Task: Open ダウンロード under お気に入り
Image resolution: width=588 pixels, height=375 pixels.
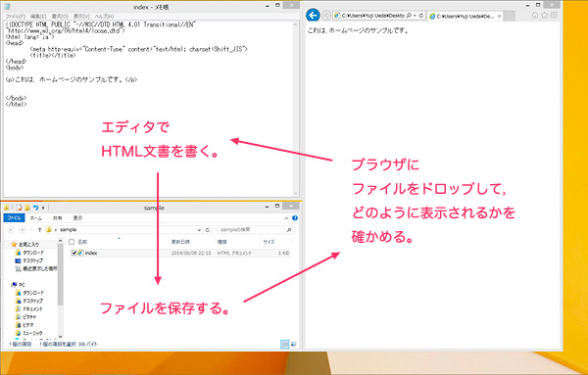Action: point(33,253)
